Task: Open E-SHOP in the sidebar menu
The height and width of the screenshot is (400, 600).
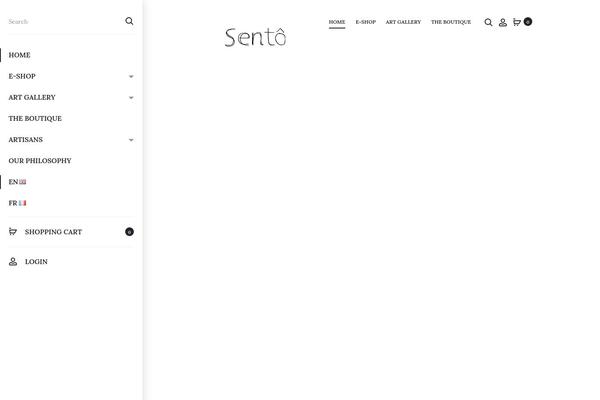Action: point(22,76)
